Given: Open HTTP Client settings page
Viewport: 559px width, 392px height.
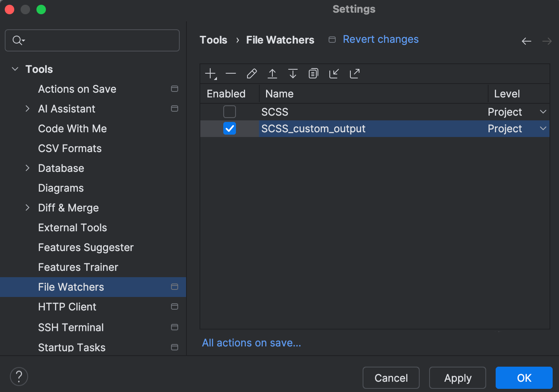Looking at the screenshot, I should click(x=67, y=306).
